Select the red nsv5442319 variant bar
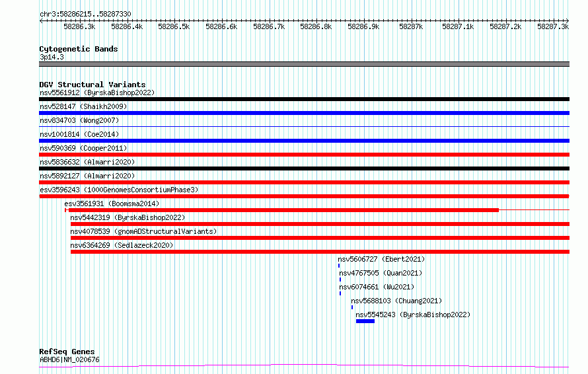Screen dimensions: 588x374 [320, 224]
